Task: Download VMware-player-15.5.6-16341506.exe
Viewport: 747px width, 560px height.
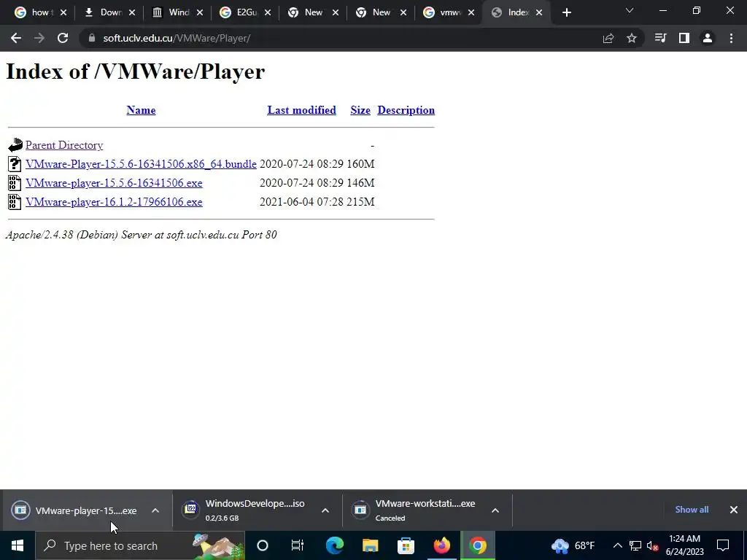Action: point(114,183)
